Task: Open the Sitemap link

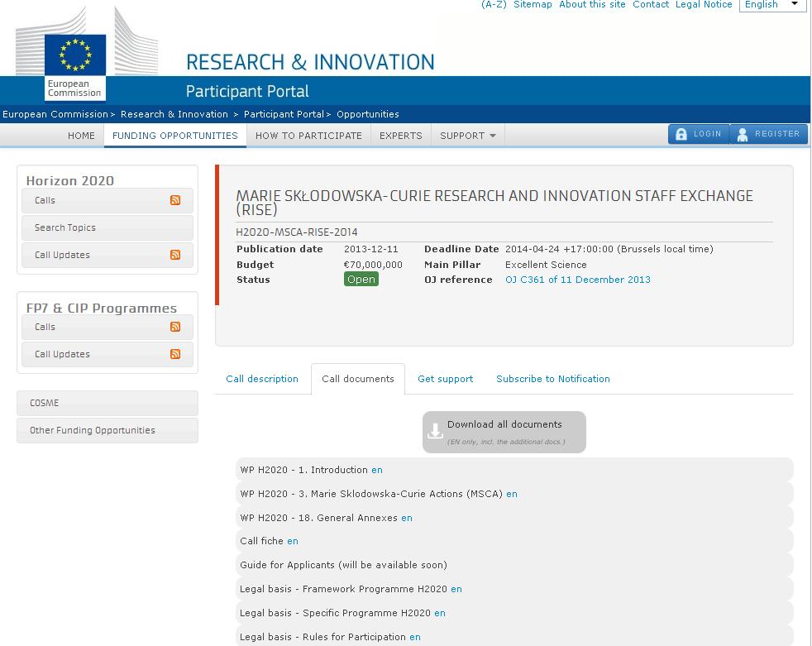Action: [x=533, y=5]
